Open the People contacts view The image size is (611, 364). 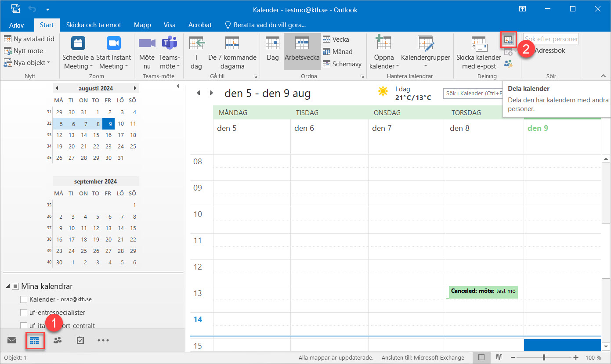point(58,340)
